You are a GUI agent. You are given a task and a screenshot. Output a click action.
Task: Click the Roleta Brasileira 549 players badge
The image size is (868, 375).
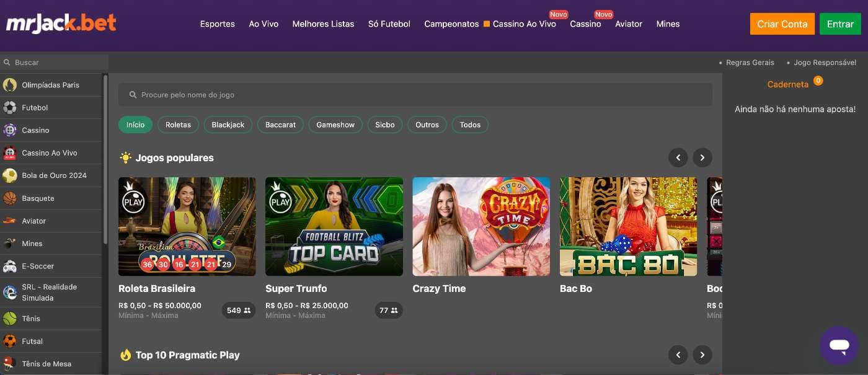click(239, 311)
